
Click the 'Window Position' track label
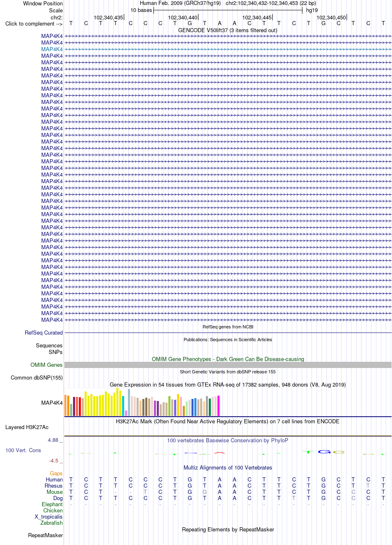[x=43, y=3]
